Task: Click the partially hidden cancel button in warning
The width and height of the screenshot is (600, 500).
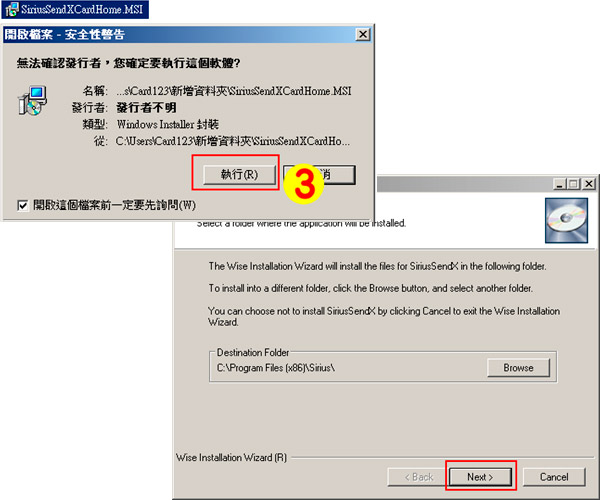Action: point(340,175)
